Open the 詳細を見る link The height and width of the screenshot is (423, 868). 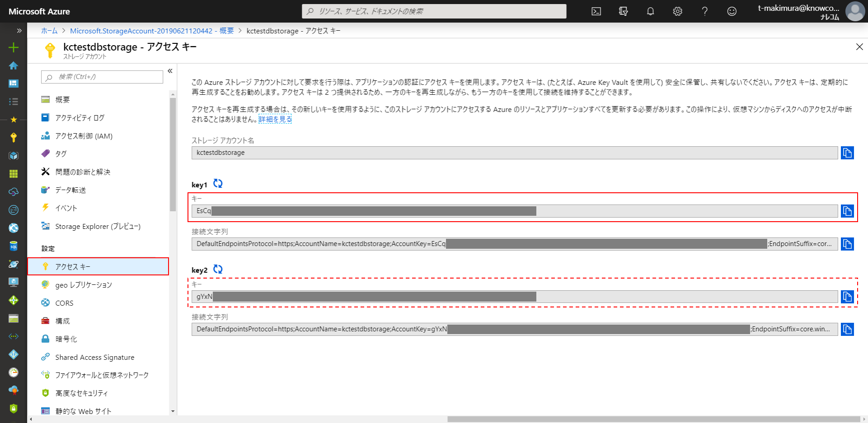275,119
